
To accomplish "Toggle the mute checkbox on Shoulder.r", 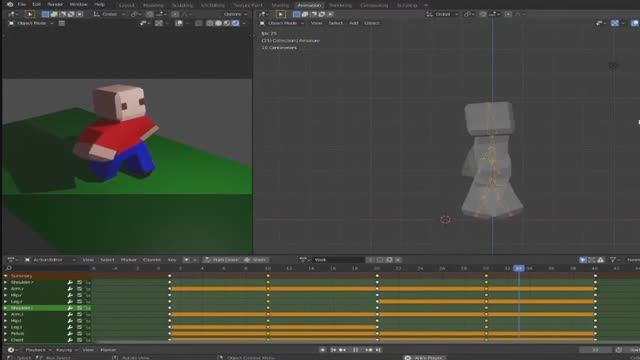I will [80, 282].
